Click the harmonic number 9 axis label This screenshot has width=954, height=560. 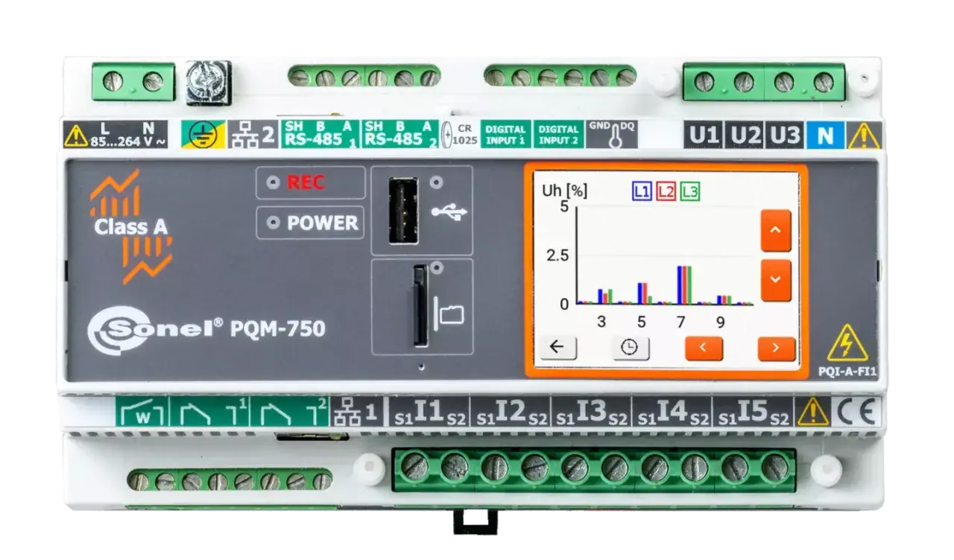720,322
